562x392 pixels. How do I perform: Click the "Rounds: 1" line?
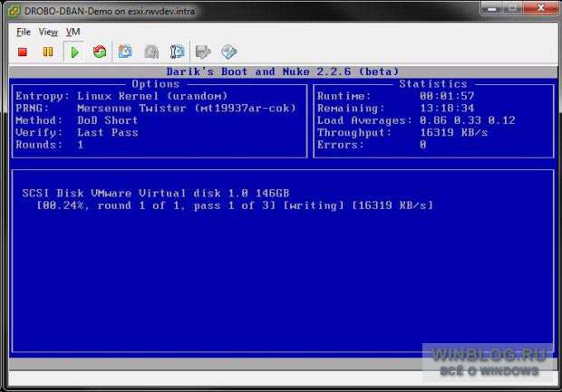pyautogui.click(x=50, y=145)
